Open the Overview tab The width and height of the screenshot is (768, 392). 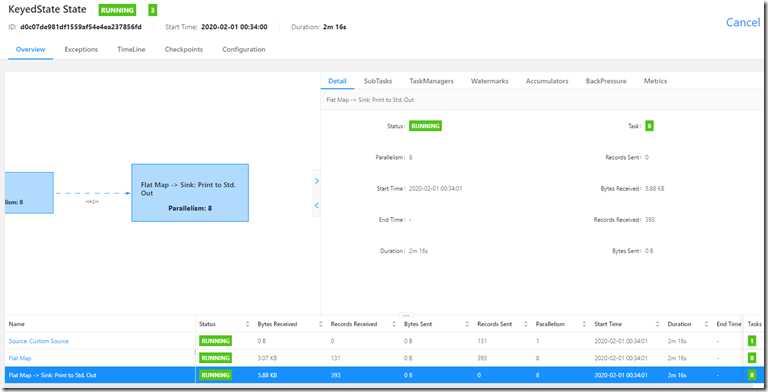[30, 49]
